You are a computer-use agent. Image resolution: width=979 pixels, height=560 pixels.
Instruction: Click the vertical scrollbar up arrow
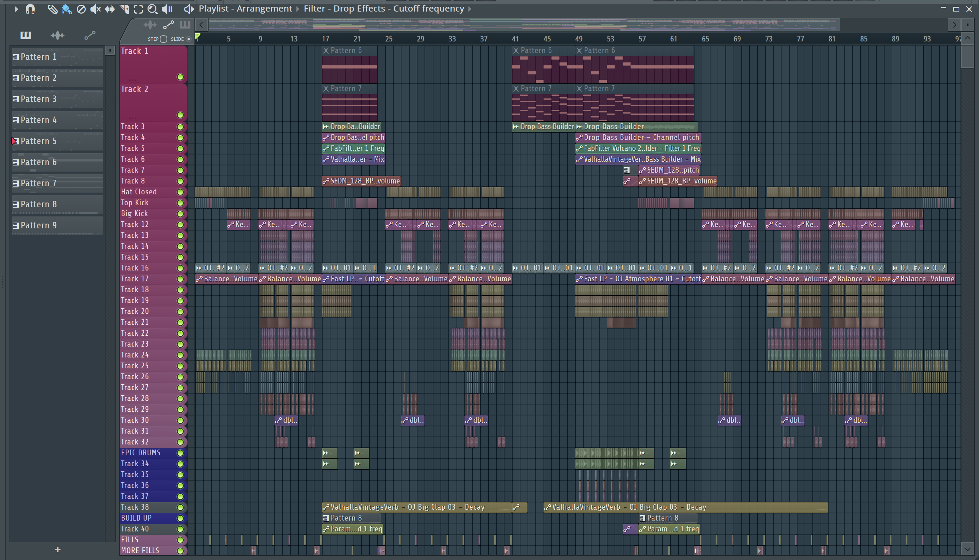click(968, 38)
